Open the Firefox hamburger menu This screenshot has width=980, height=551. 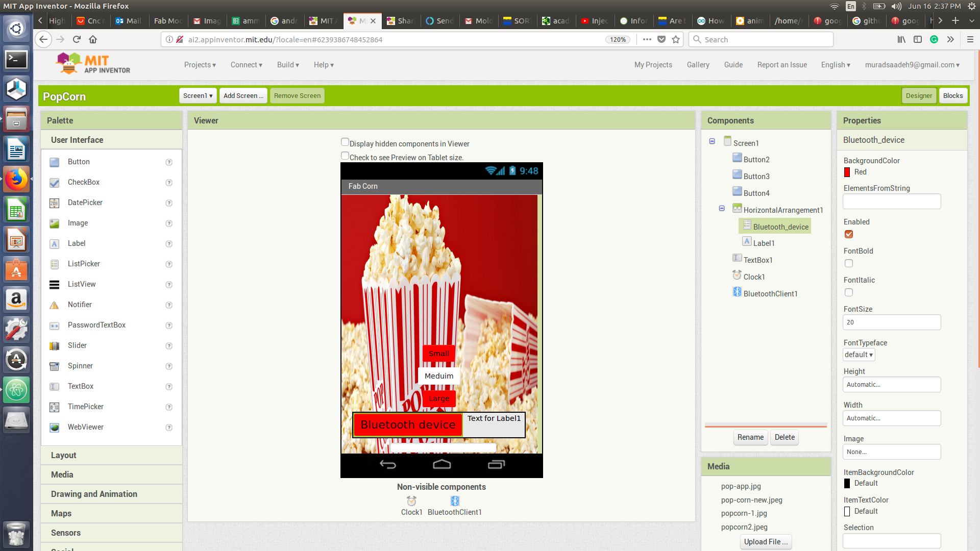tap(970, 39)
